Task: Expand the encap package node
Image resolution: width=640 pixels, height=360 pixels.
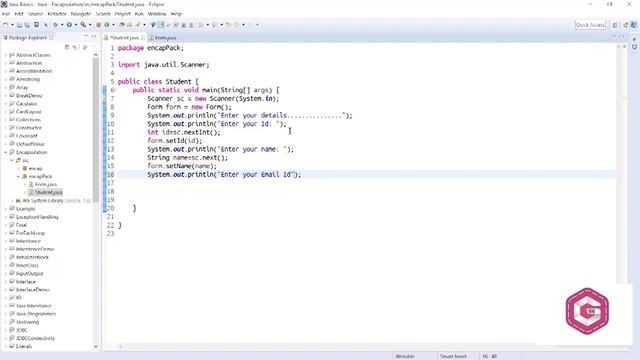Action: point(18,168)
